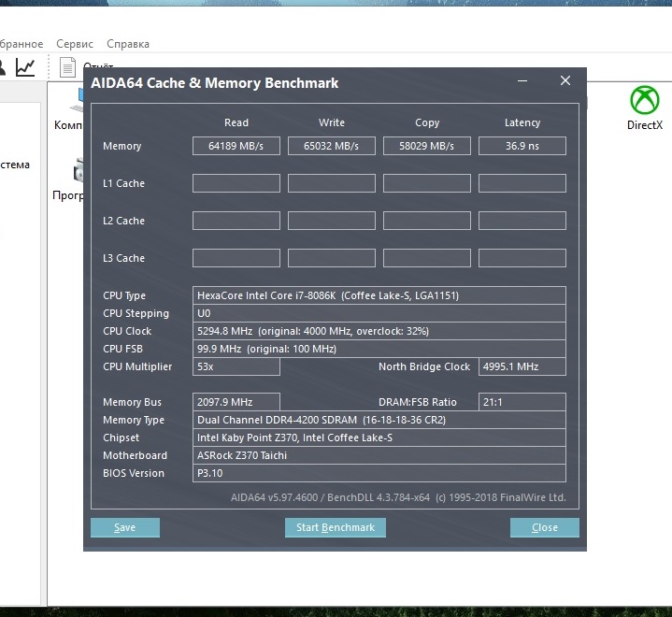Viewport: 672px width, 617px height.
Task: Open the DirectX icon in main window
Action: point(645,108)
